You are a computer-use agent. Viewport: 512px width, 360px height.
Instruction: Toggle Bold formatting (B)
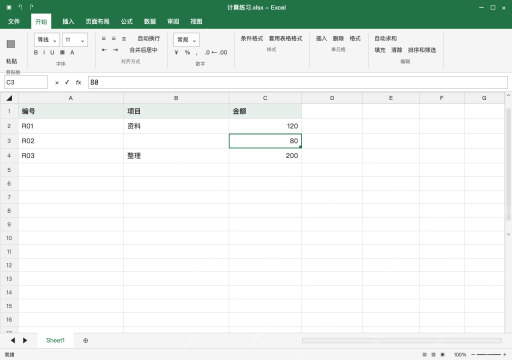36,52
